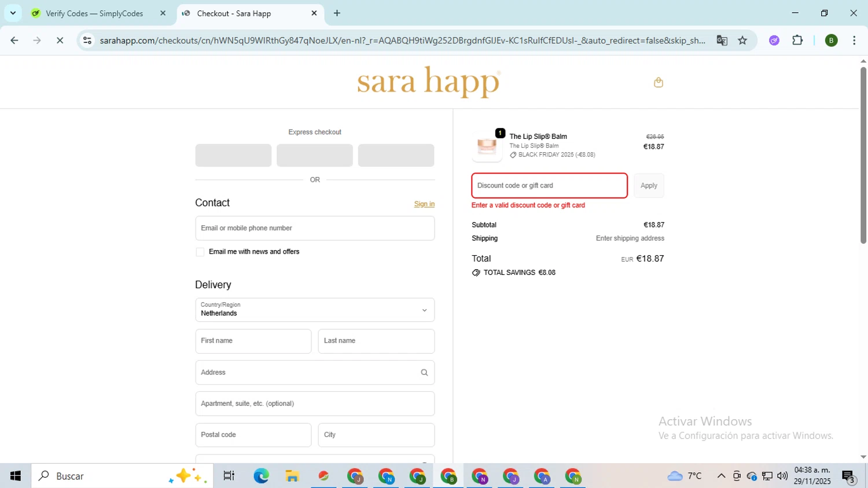Open Task View in the taskbar
Image resolution: width=868 pixels, height=488 pixels.
pyautogui.click(x=229, y=476)
